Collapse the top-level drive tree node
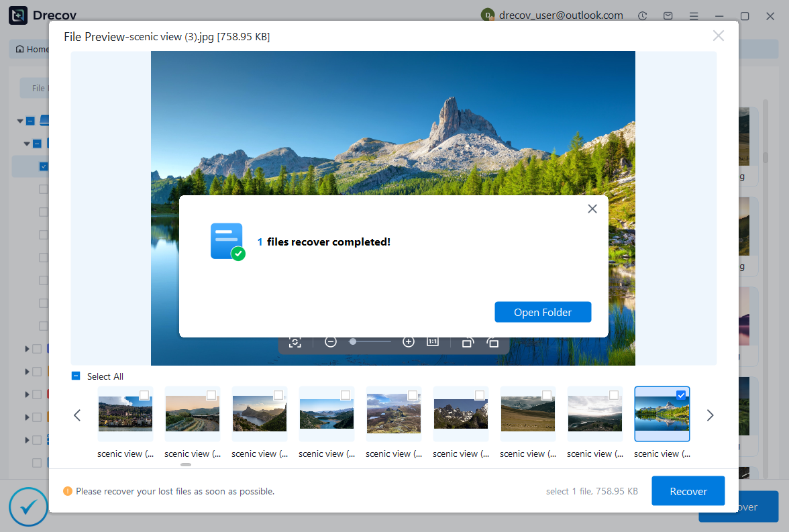The image size is (789, 532). coord(20,121)
